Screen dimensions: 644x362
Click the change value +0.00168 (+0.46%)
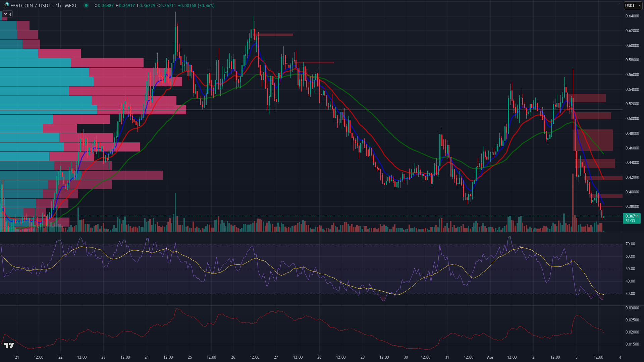(x=196, y=6)
